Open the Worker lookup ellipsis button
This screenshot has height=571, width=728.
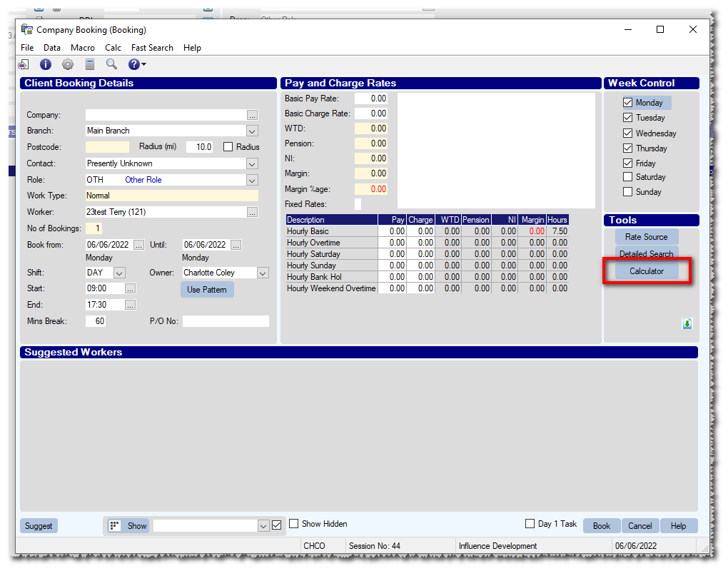coord(252,212)
